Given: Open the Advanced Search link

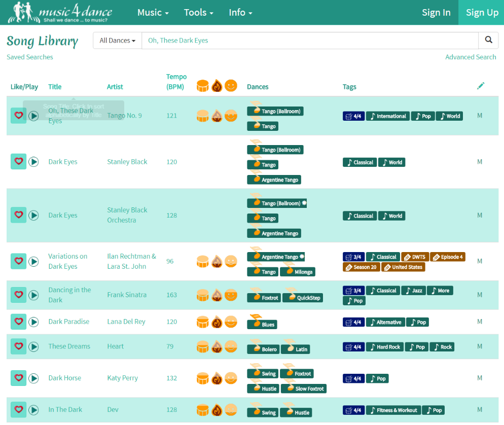Looking at the screenshot, I should (x=470, y=57).
